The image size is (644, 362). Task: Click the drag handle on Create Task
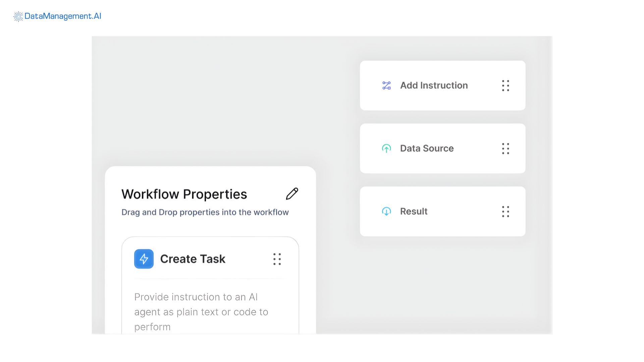click(x=277, y=259)
